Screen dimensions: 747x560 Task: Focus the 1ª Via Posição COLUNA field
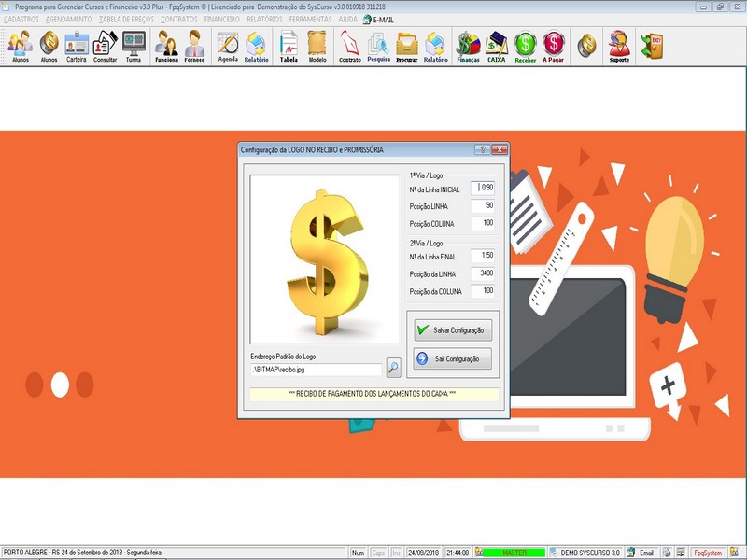click(483, 223)
